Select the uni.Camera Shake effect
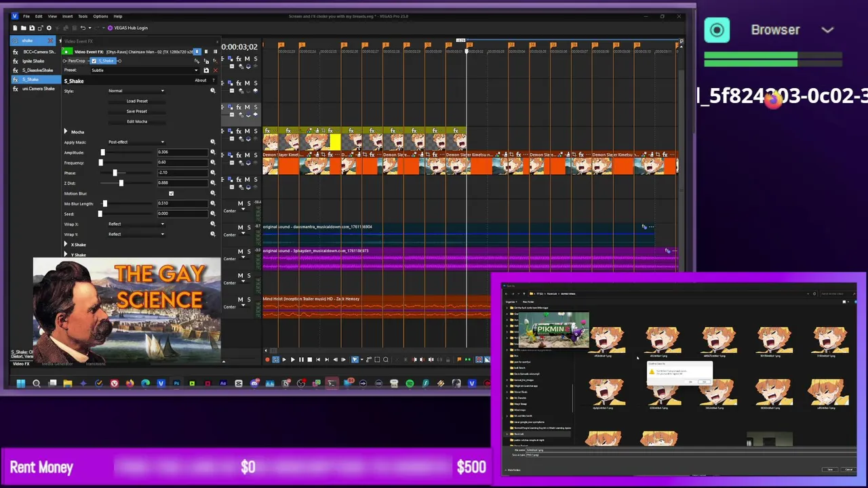The image size is (868, 488). tap(38, 89)
